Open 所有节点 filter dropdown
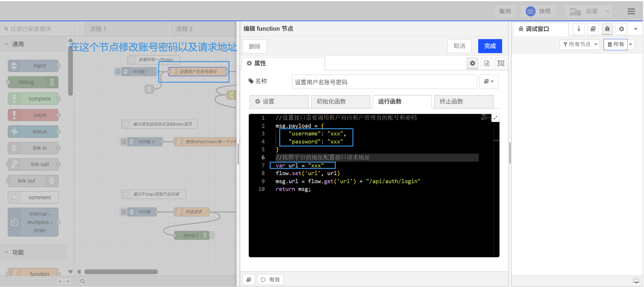Image resolution: width=644 pixels, height=287 pixels. coord(579,44)
